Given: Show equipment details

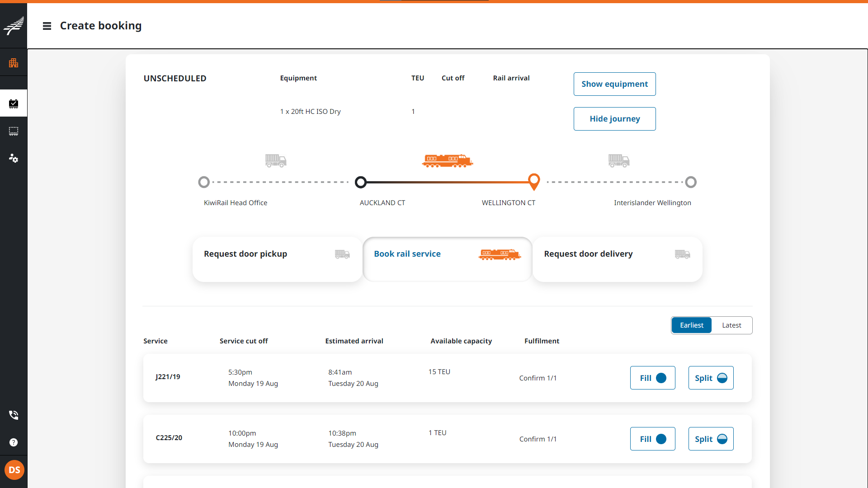Looking at the screenshot, I should pyautogui.click(x=614, y=84).
